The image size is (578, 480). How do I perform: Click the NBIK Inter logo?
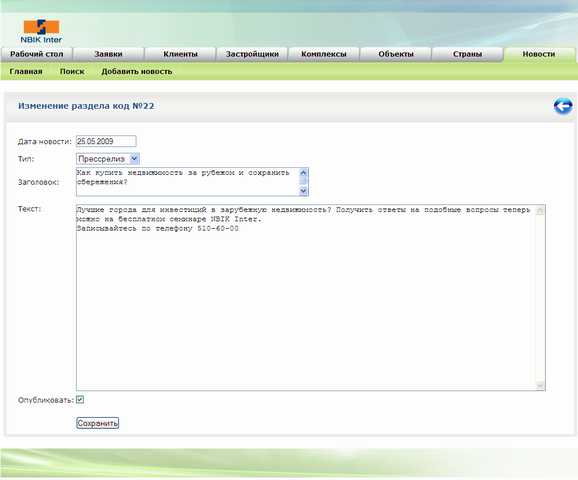click(x=41, y=31)
